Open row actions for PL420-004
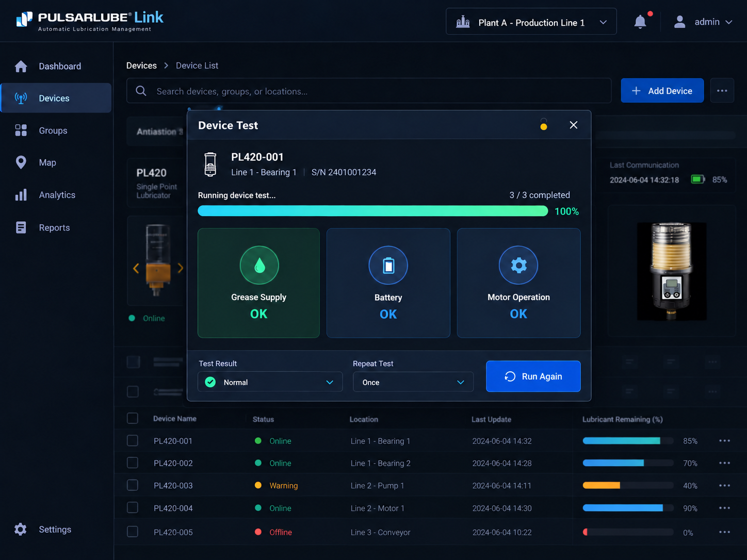 [724, 508]
